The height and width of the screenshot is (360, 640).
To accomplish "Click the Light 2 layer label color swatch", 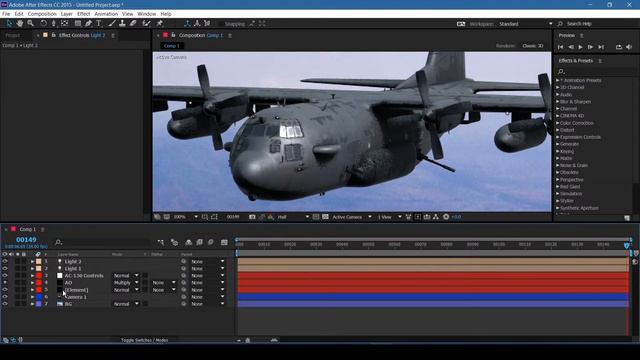I will (39, 261).
